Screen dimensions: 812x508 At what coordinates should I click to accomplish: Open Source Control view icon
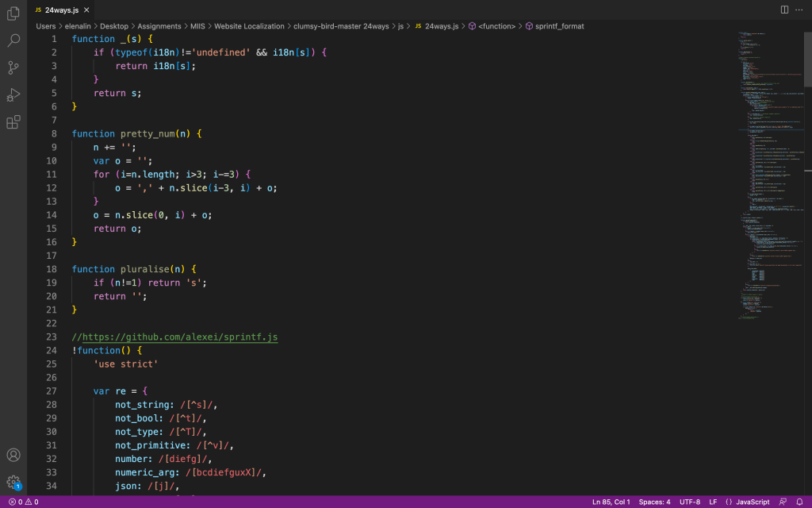[x=13, y=67]
